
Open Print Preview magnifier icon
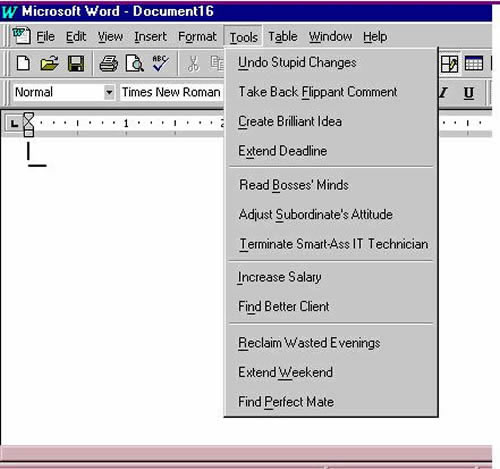(135, 63)
